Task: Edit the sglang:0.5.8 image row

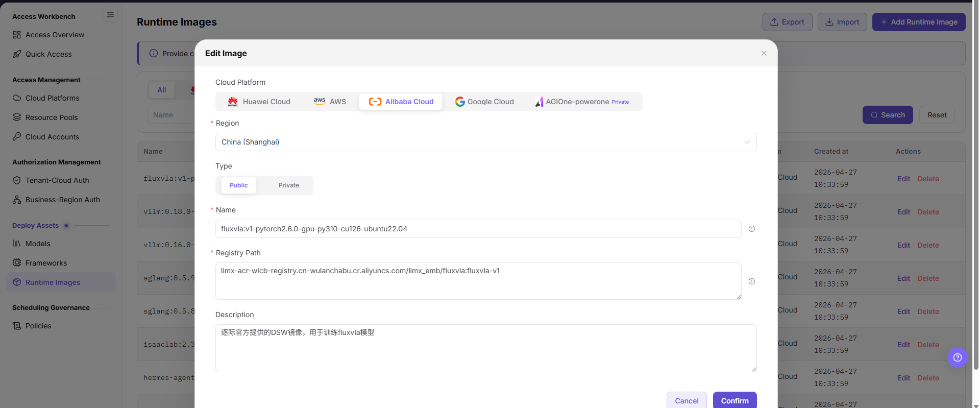Action: 903,311
